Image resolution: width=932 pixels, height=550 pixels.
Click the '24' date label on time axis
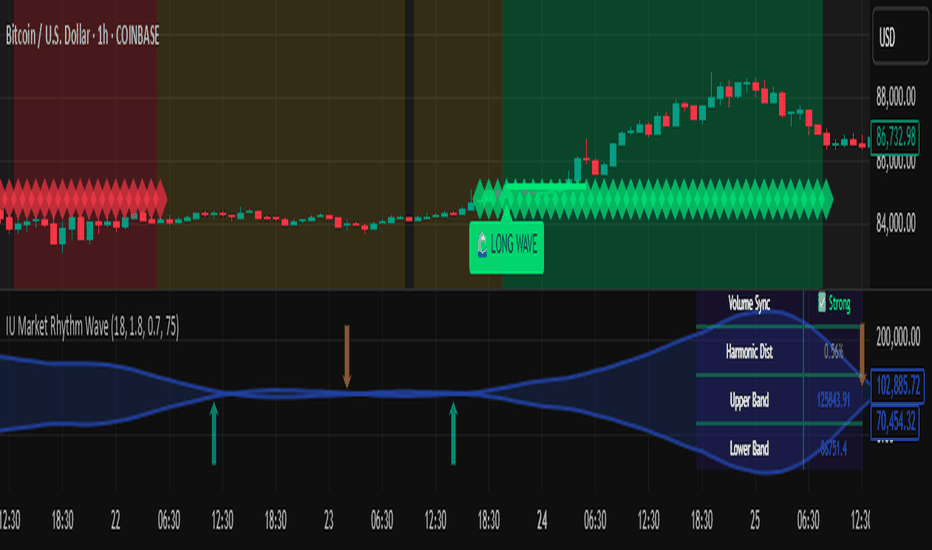[542, 520]
